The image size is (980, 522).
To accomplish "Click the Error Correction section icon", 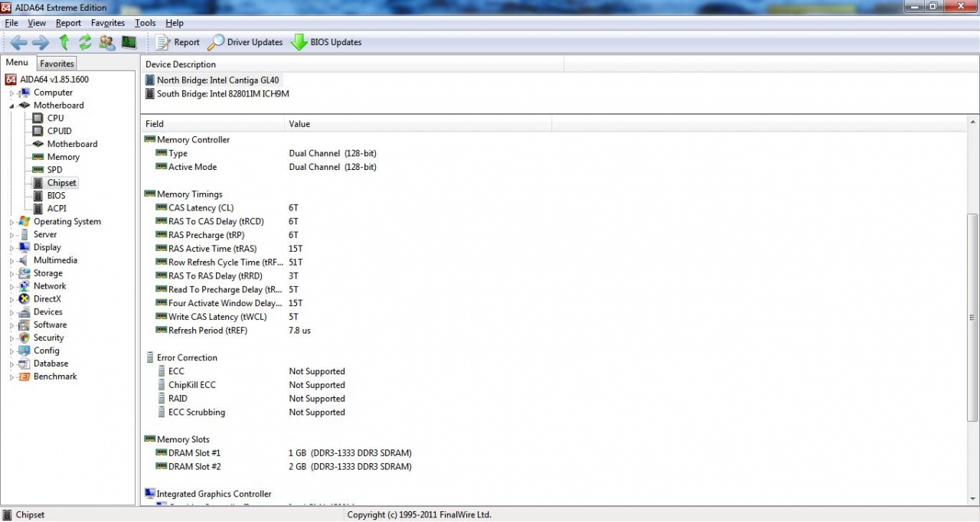I will point(150,357).
